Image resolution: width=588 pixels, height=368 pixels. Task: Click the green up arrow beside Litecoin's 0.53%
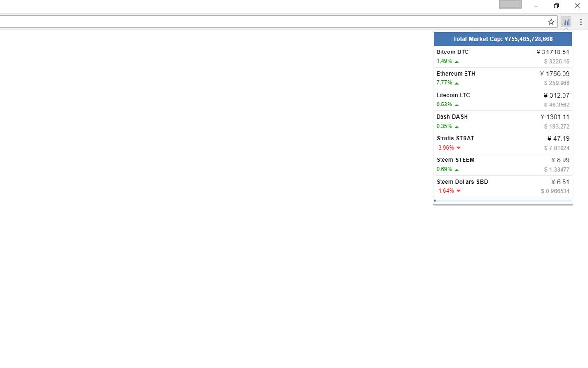coord(457,105)
